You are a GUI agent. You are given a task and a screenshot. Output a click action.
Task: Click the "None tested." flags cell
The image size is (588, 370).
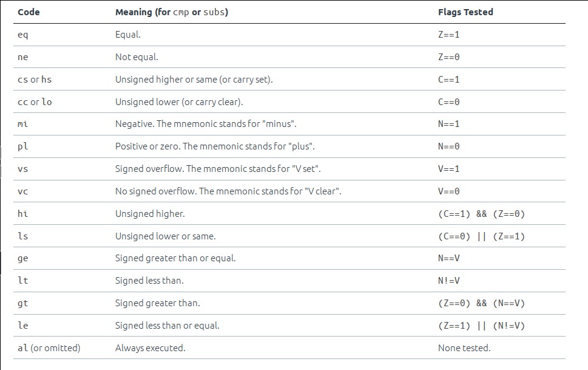coord(464,348)
